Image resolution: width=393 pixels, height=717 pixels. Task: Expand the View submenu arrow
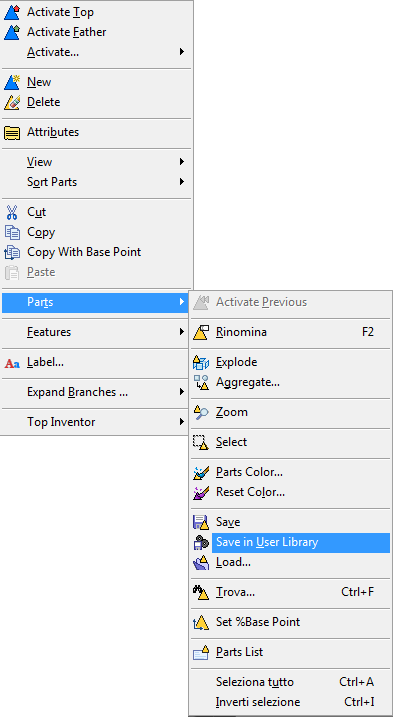[182, 162]
